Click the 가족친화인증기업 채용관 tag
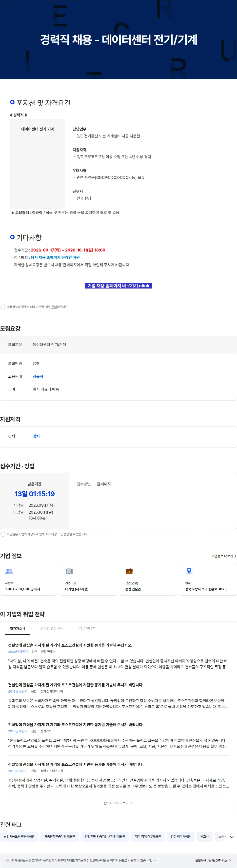Image resolution: width=237 pixels, height=868 pixels. click(60, 836)
